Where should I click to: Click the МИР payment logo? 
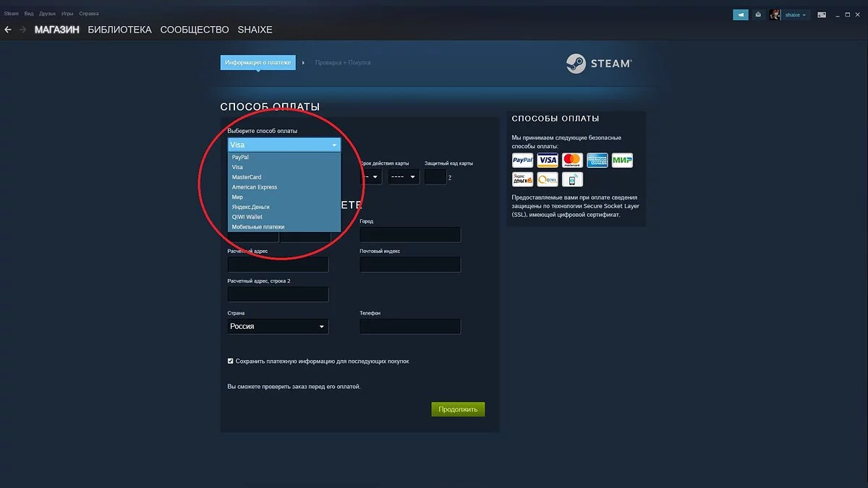[x=622, y=160]
